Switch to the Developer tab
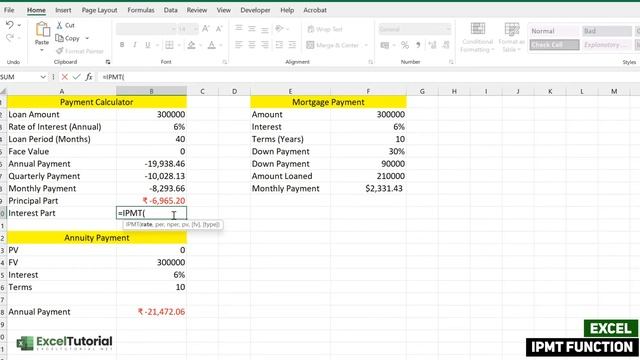 255,10
